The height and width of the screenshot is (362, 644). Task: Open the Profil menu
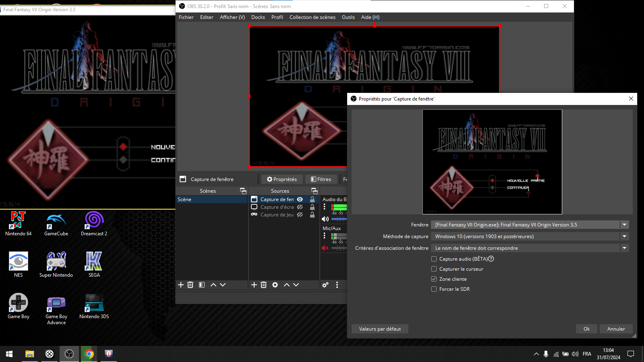[277, 17]
